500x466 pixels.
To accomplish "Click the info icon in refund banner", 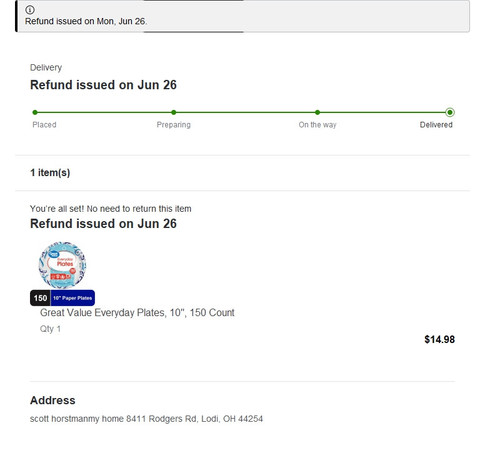I will (x=30, y=10).
